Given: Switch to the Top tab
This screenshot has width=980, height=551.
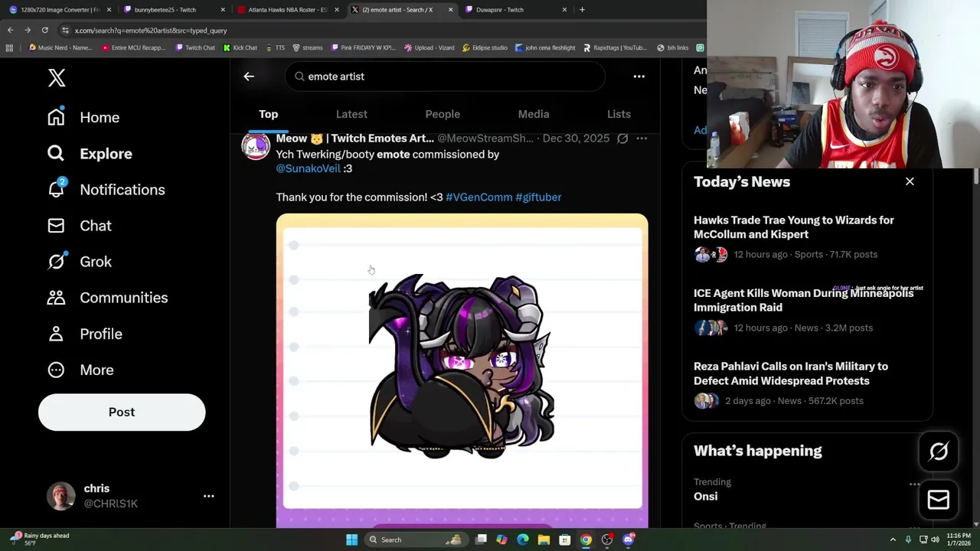Looking at the screenshot, I should [268, 114].
